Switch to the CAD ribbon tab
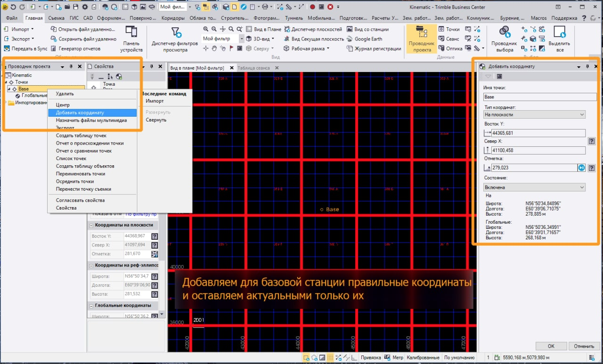 [x=88, y=18]
